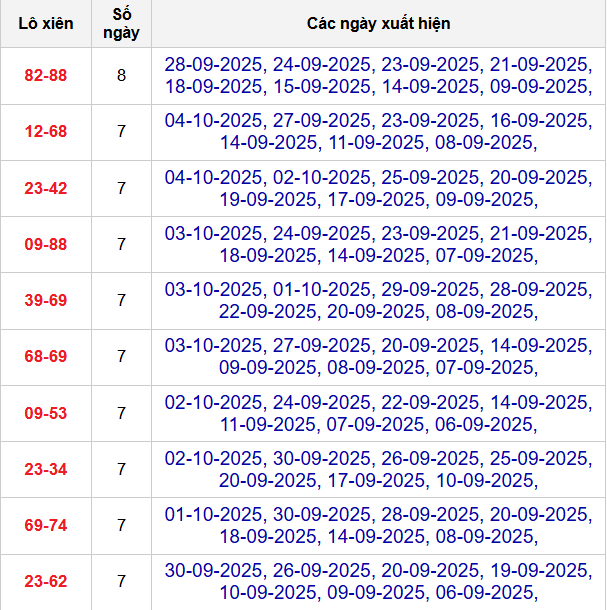Click date 28-09-2025 in the 82-88 row
This screenshot has width=607, height=610.
coord(214,65)
